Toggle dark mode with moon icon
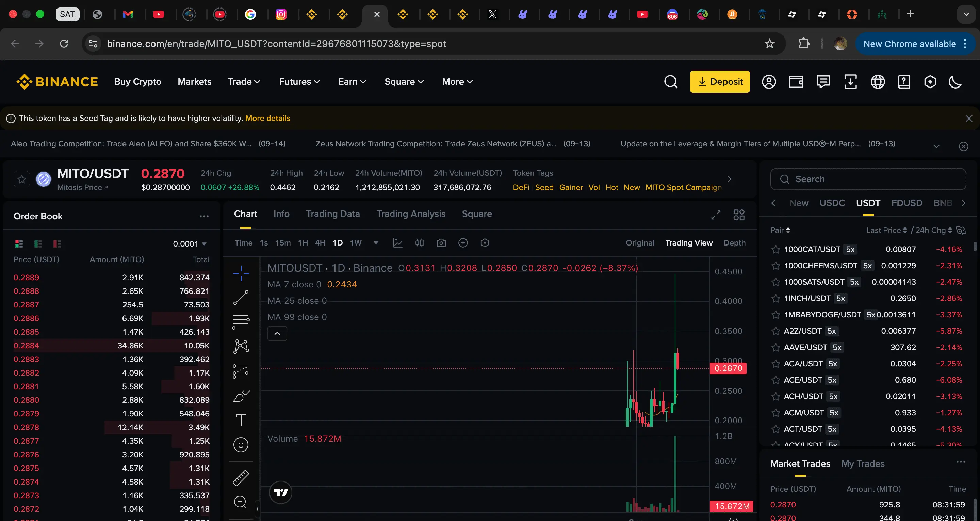980x521 pixels. 955,82
